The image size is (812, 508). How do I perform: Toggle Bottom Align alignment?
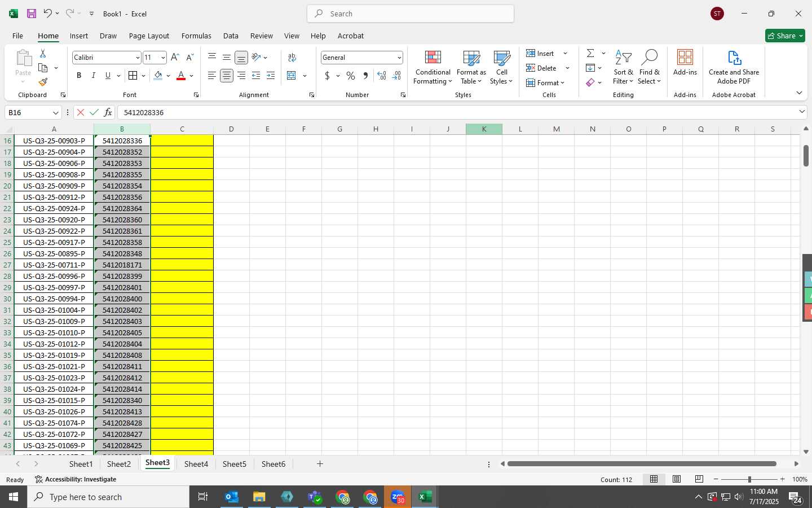tap(241, 58)
